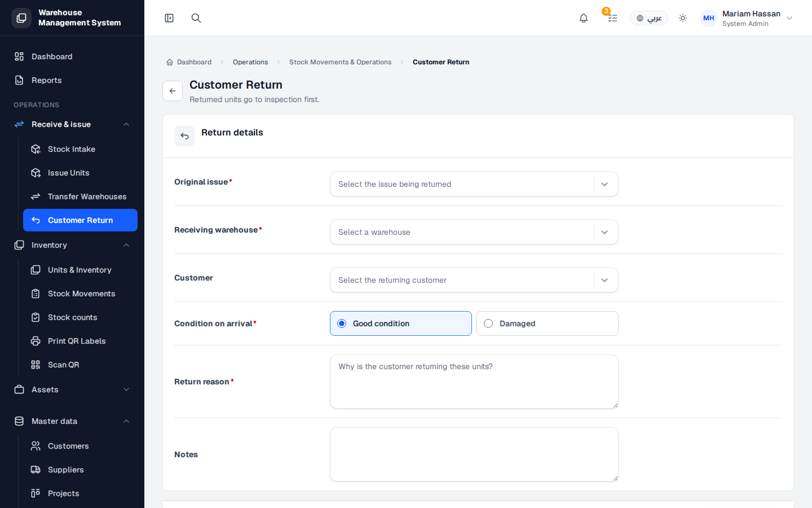This screenshot has width=812, height=508.
Task: Go to Dashboard in sidebar
Action: click(72, 56)
